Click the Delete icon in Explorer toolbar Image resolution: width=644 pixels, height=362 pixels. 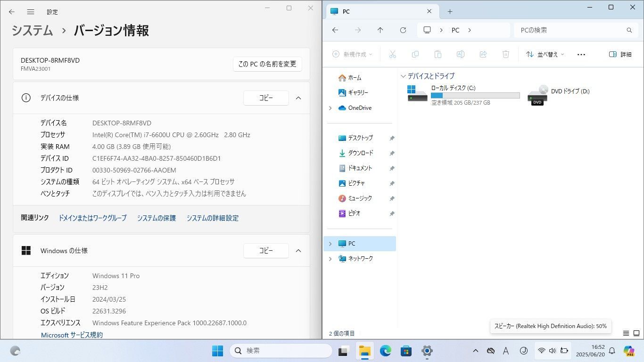(506, 54)
